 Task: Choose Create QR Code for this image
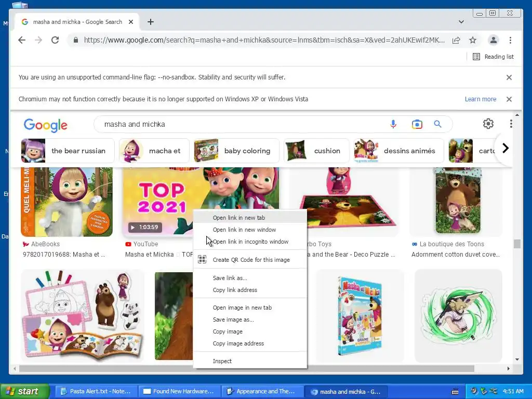250,260
